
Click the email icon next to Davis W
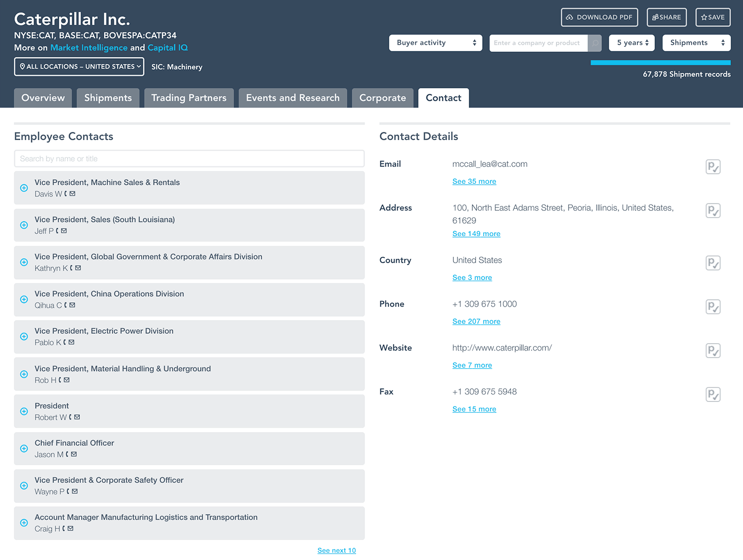tap(72, 194)
